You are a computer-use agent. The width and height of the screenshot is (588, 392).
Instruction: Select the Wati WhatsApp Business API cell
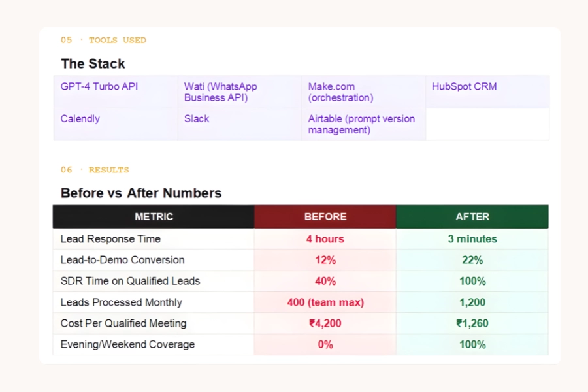(221, 92)
